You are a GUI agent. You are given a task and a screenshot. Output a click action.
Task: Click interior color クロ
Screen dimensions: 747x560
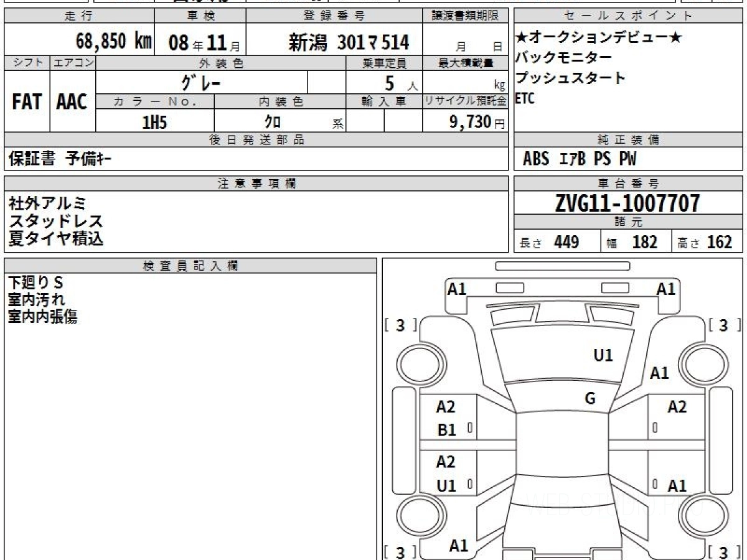pos(272,123)
